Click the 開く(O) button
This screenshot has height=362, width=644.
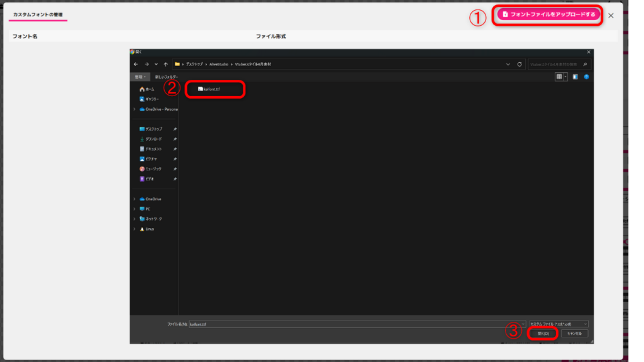tap(543, 334)
